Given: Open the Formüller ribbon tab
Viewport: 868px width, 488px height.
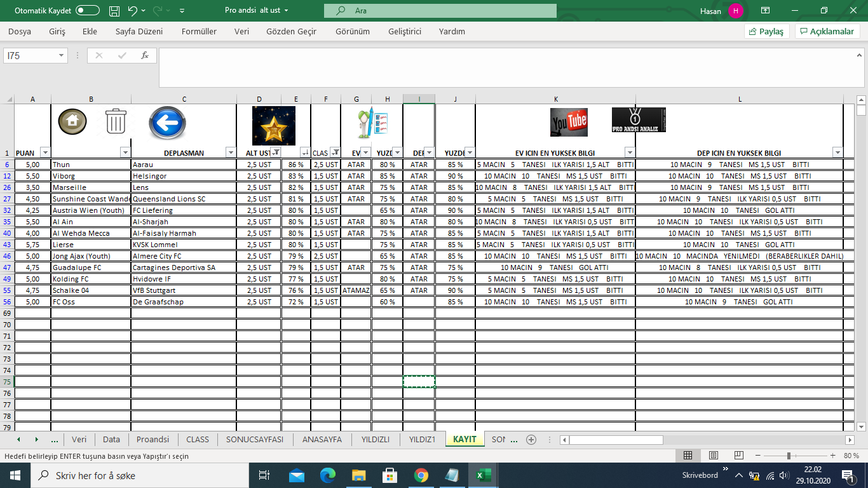Looking at the screenshot, I should (199, 31).
